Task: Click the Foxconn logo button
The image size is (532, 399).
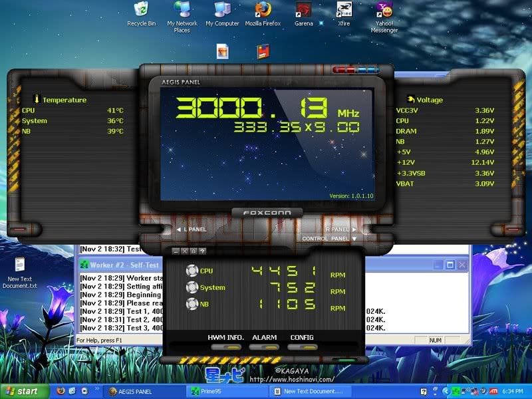Action: [266, 213]
